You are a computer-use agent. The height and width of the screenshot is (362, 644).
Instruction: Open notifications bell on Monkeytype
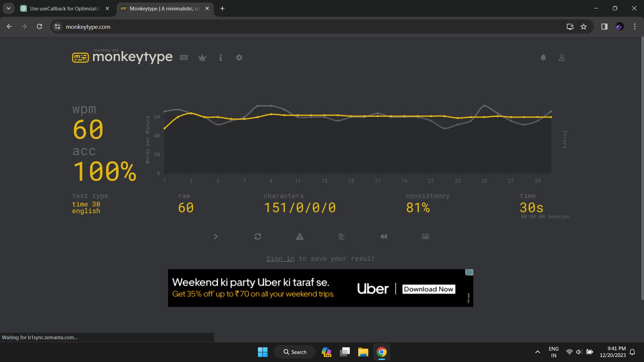[x=543, y=58]
